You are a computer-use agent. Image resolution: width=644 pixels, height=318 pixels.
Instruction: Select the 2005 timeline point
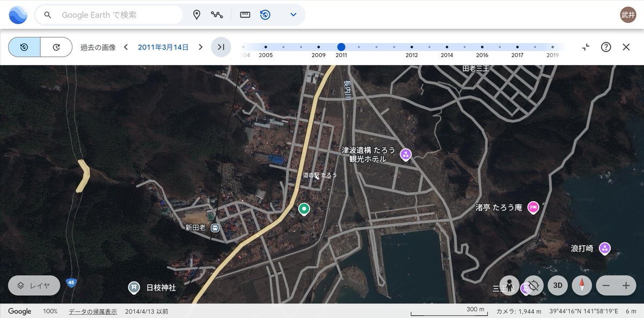(x=266, y=47)
